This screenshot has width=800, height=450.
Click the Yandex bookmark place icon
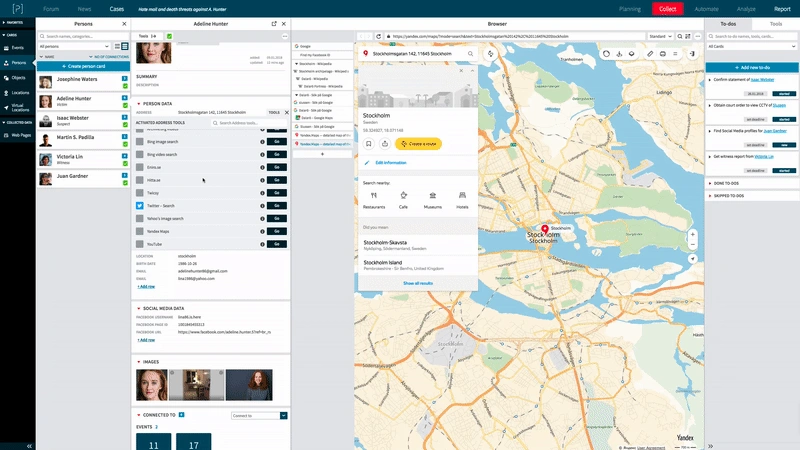point(369,144)
